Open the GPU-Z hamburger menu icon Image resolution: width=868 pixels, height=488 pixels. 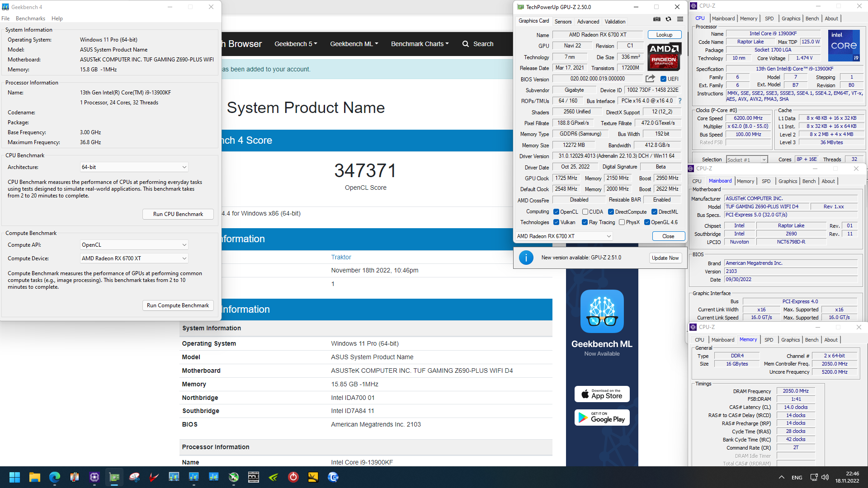coord(680,19)
